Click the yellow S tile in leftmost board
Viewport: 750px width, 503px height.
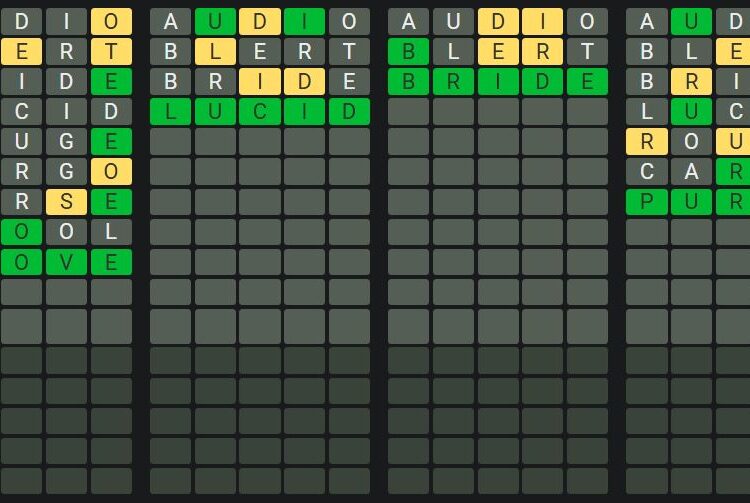pos(66,202)
